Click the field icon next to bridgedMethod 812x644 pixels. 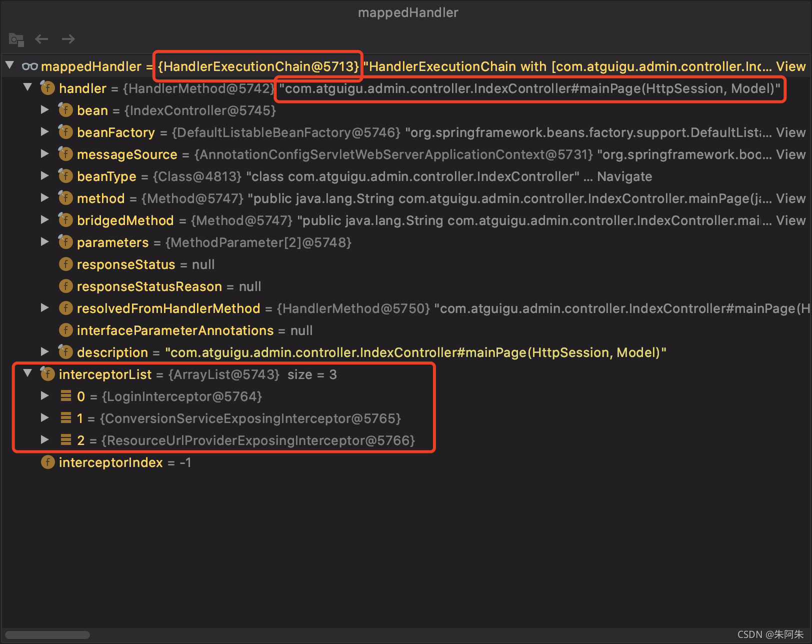(65, 220)
